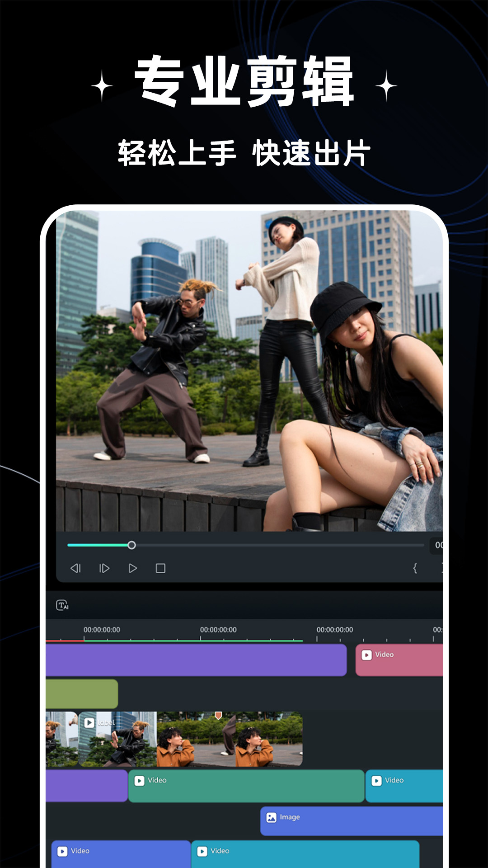Screen dimensions: 488x868
Task: Select the Image clip in the timeline
Action: [352, 821]
